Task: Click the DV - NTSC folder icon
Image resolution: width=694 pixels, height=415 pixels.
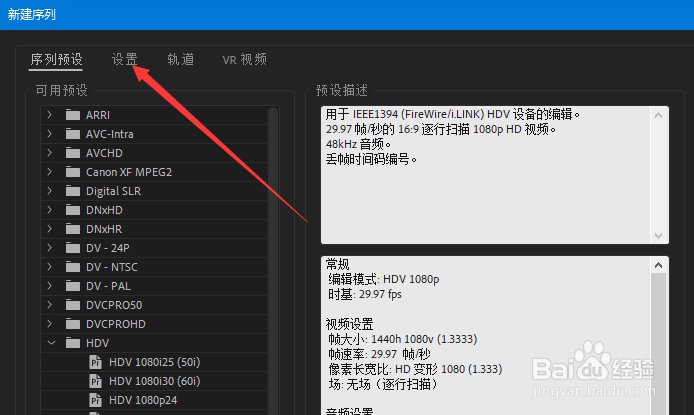Action: tap(73, 267)
